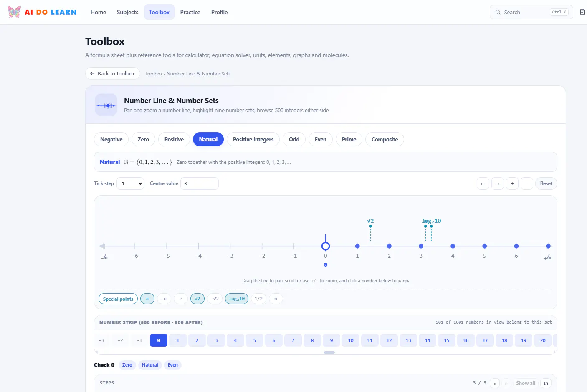
Task: Select the Positive integers set
Action: click(253, 139)
